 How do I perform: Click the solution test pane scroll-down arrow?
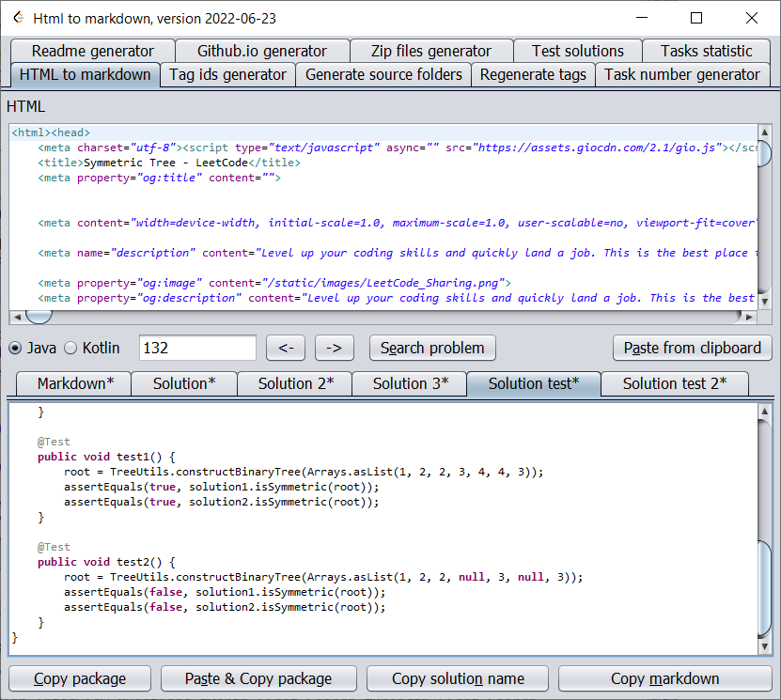[765, 646]
